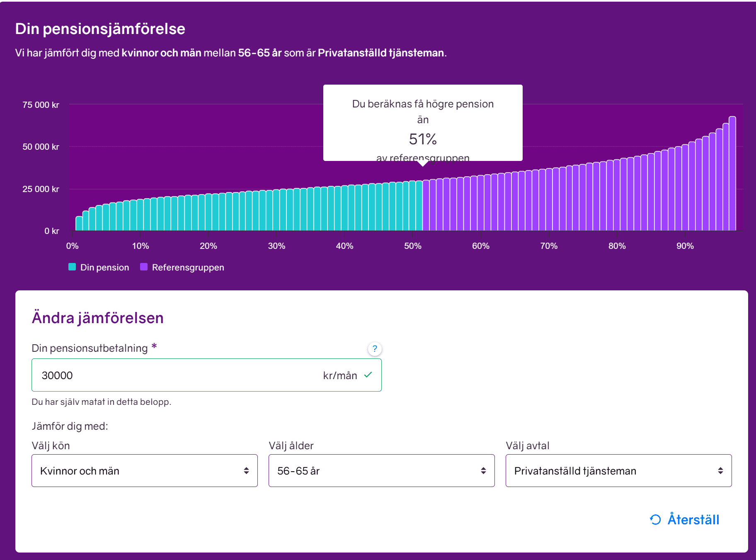The height and width of the screenshot is (560, 756).
Task: Click the 50% x-axis label
Action: point(413,246)
